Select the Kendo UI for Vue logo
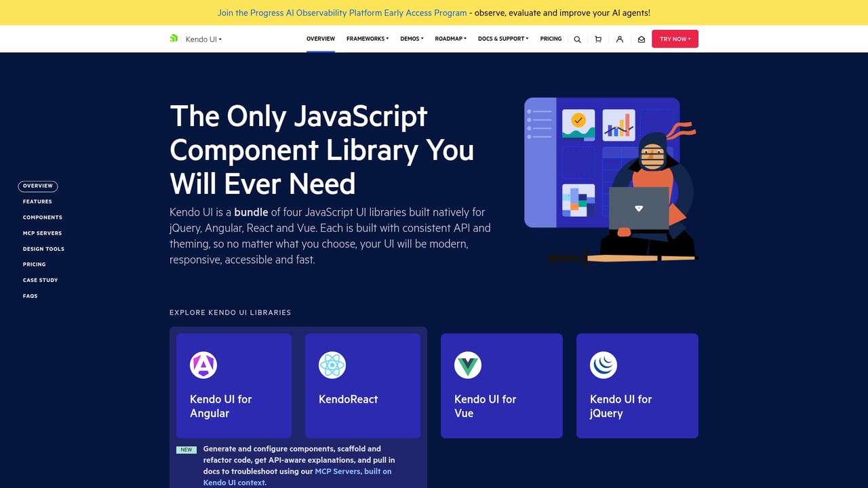Viewport: 868px width, 488px height. coord(467,364)
